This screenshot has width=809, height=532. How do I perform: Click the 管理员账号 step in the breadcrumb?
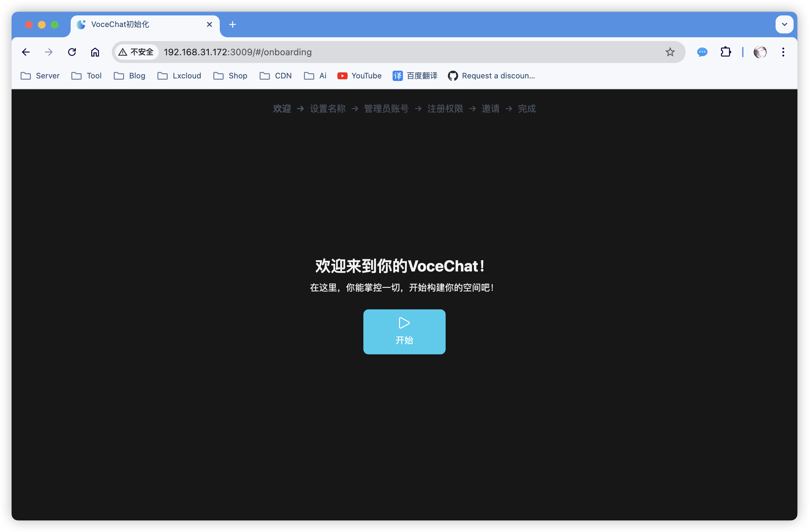tap(386, 109)
